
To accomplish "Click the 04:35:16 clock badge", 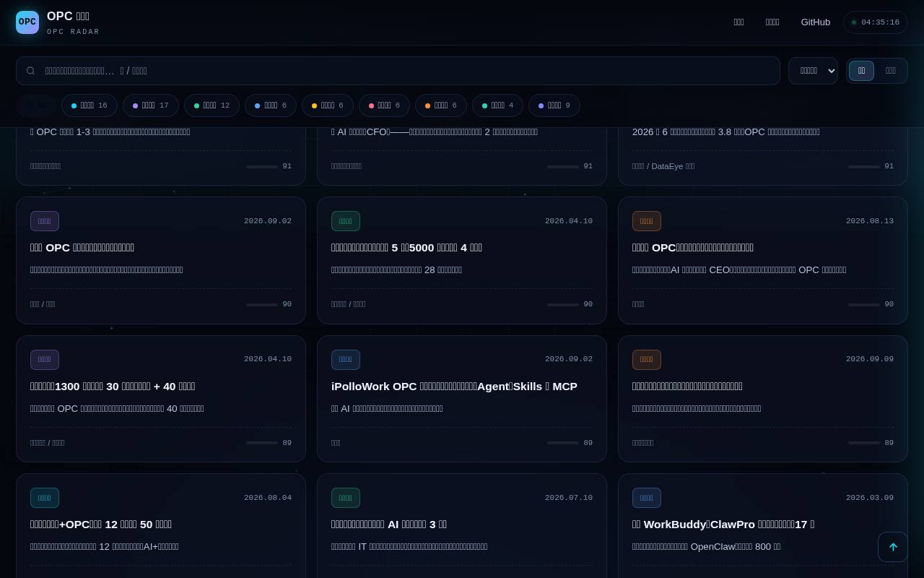I will point(876,22).
